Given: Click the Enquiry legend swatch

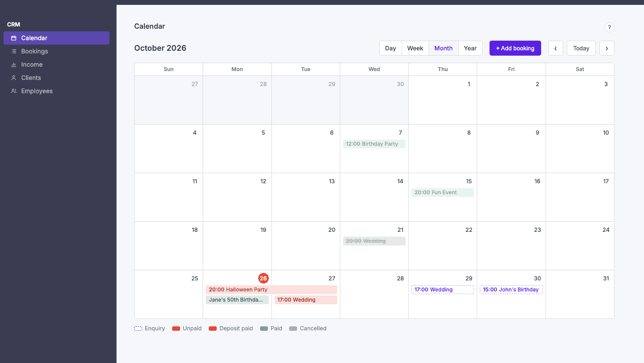Looking at the screenshot, I should click(138, 329).
